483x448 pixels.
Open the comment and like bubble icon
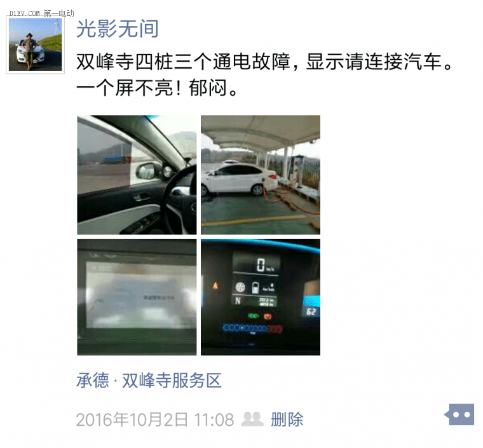[459, 414]
